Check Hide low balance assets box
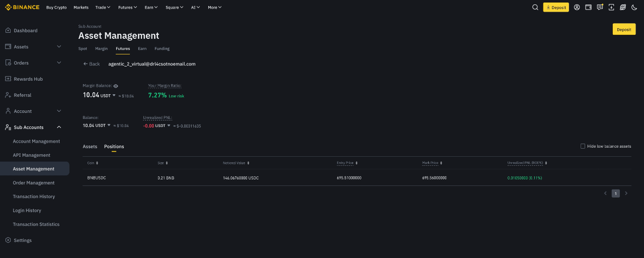Image resolution: width=644 pixels, height=258 pixels. pos(583,146)
